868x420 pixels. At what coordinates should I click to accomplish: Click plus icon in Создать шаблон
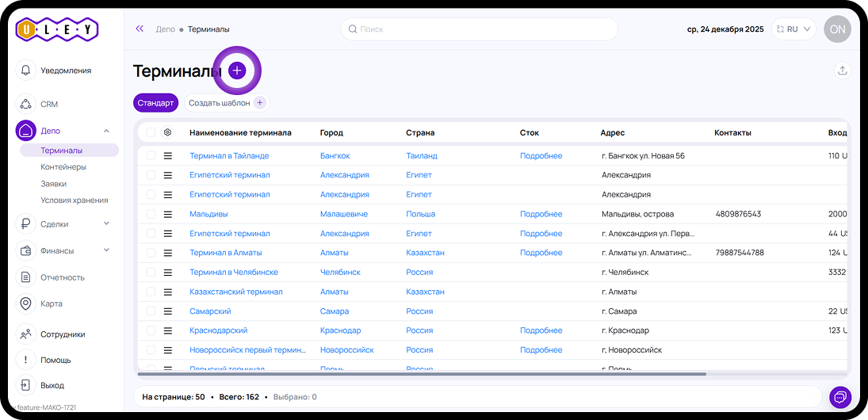(260, 103)
